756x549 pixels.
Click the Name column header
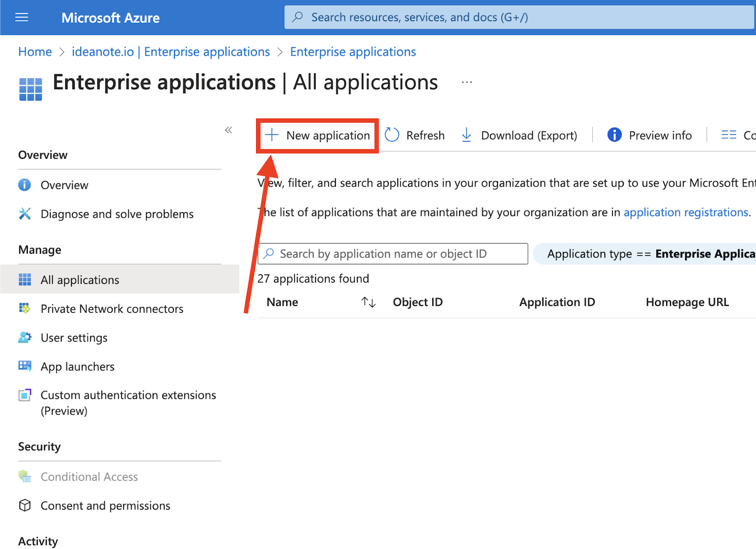click(x=282, y=302)
